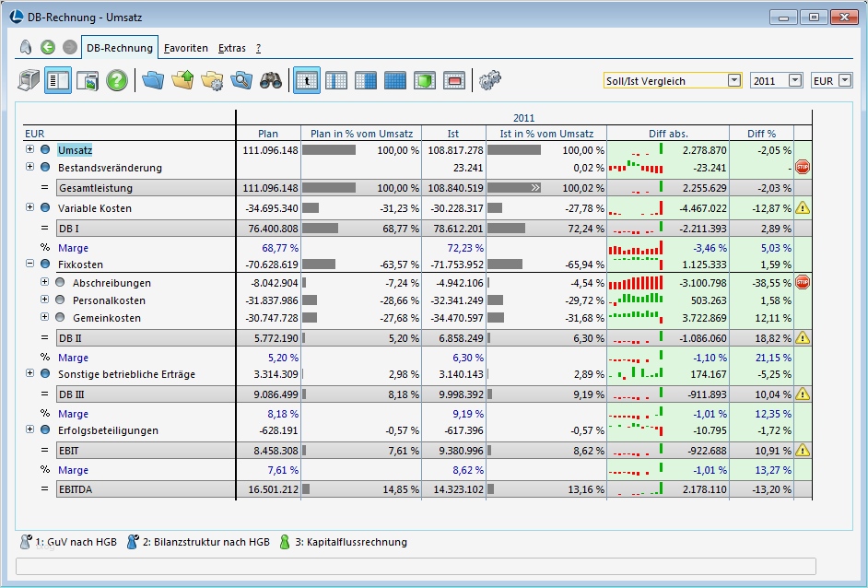Open the Extras menu

pyautogui.click(x=231, y=48)
